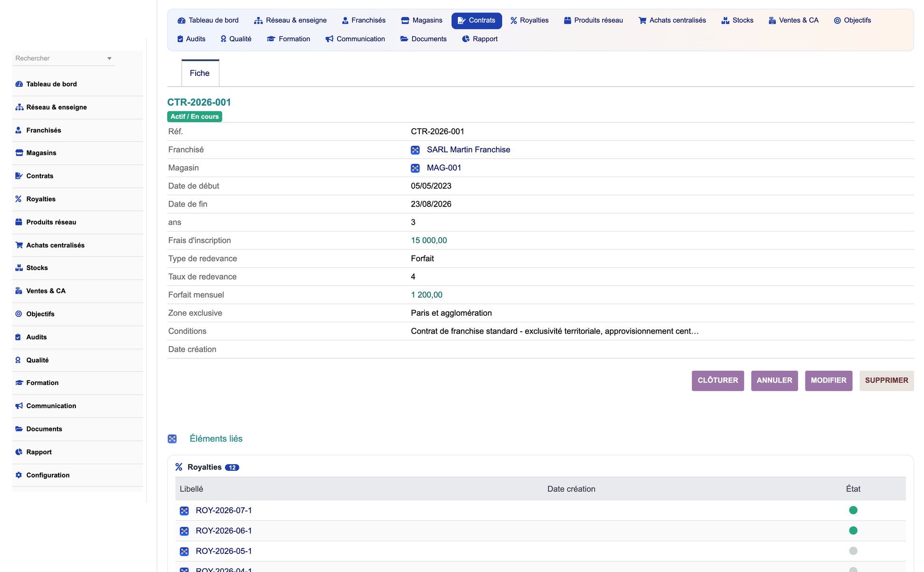The image size is (924, 572).
Task: Click icon beside ROY-2026-06-1 row
Action: 184,531
